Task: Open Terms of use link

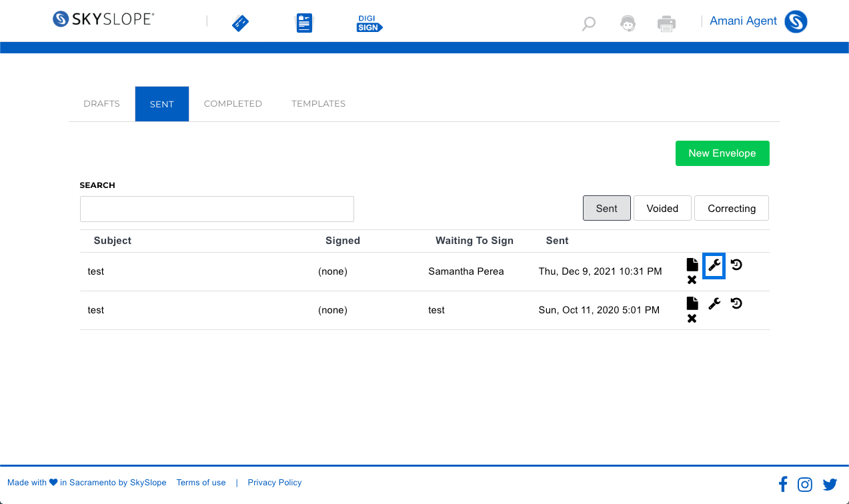Action: tap(201, 483)
